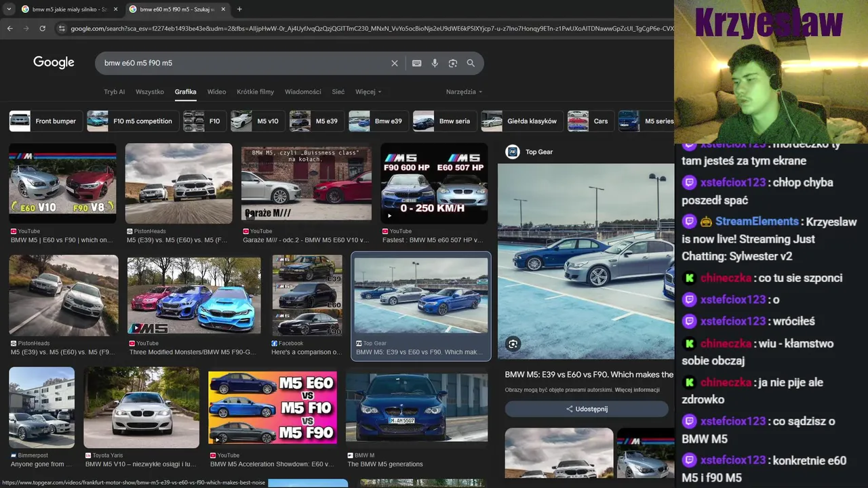Click in the Google search input field
This screenshot has height=488, width=868.
(x=244, y=63)
